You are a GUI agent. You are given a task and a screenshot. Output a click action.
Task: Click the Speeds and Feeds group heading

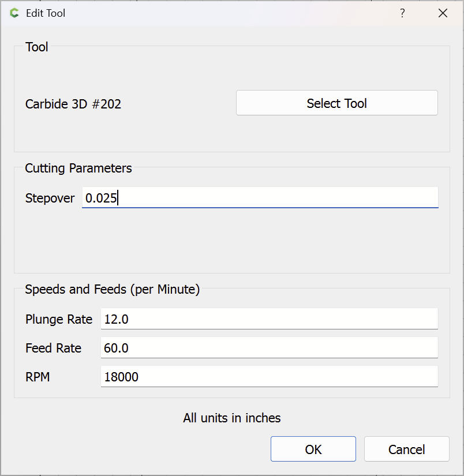113,290
